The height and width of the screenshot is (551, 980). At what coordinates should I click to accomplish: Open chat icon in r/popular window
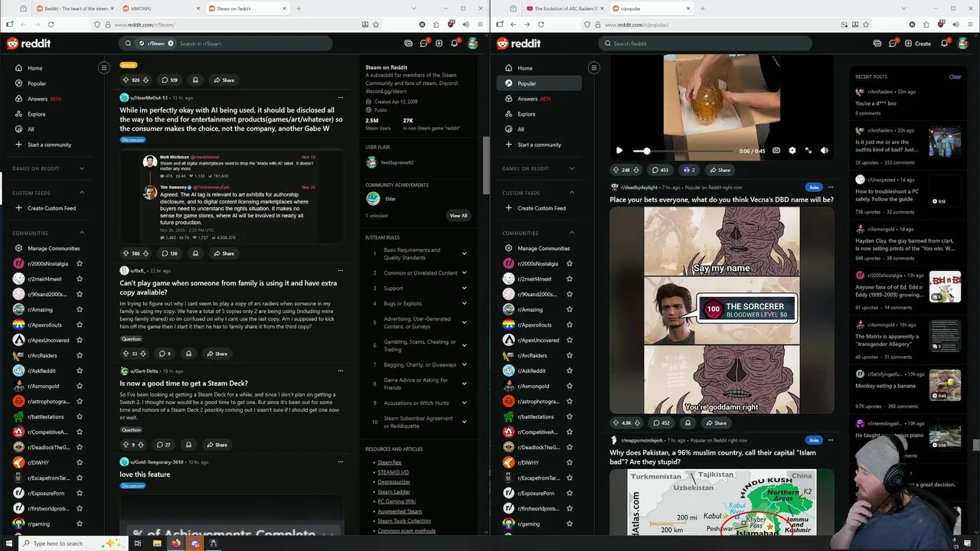893,44
